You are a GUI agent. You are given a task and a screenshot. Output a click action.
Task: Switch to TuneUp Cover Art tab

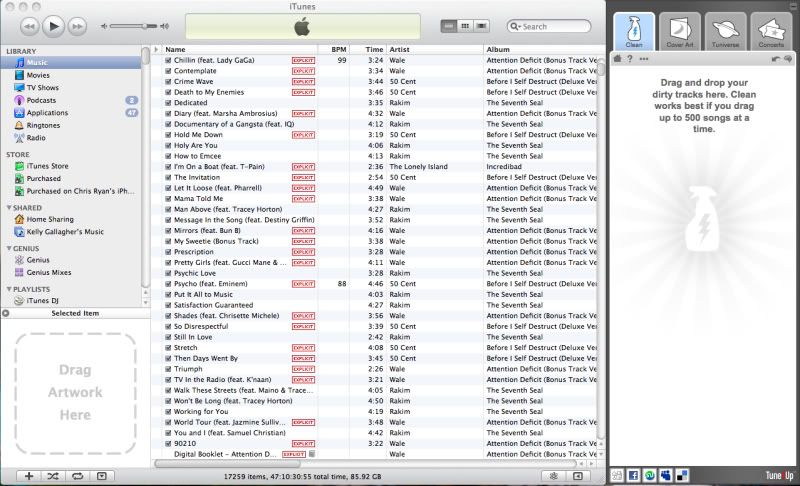(x=680, y=31)
